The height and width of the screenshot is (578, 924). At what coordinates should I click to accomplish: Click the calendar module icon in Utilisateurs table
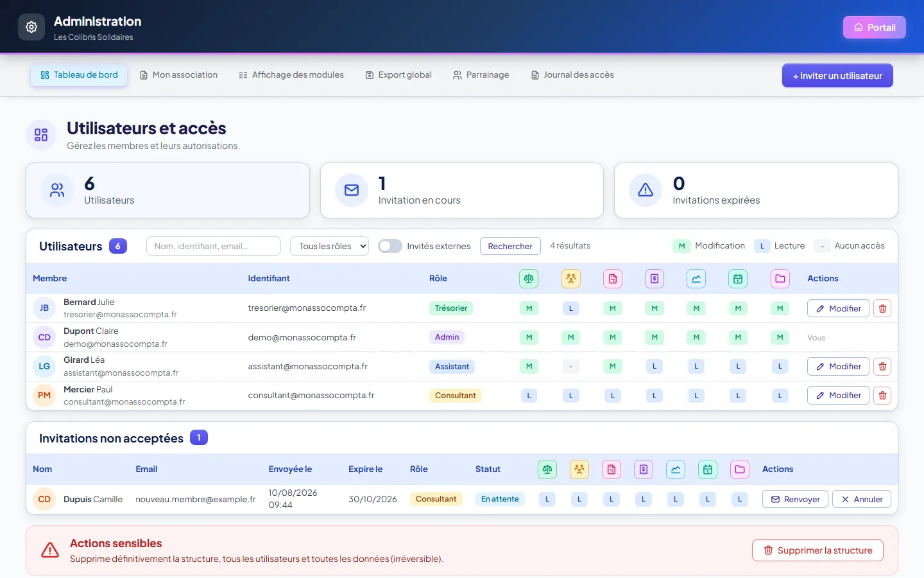[738, 279]
